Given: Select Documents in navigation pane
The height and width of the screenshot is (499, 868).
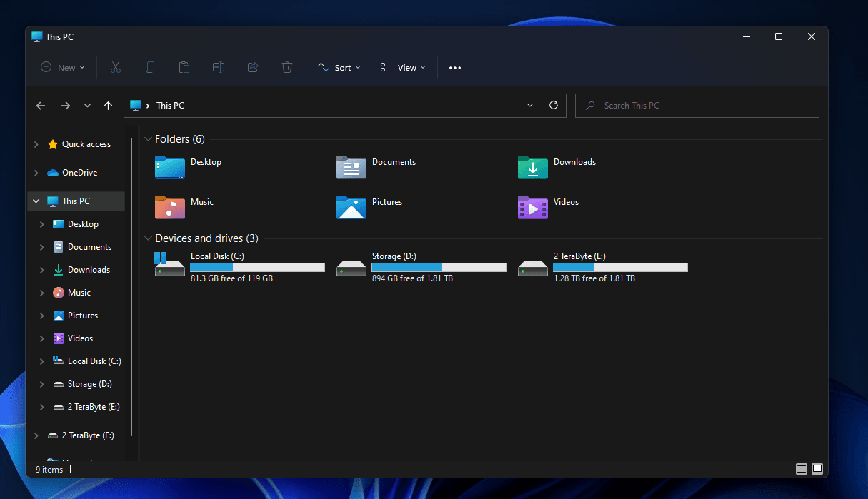Looking at the screenshot, I should pyautogui.click(x=83, y=247).
